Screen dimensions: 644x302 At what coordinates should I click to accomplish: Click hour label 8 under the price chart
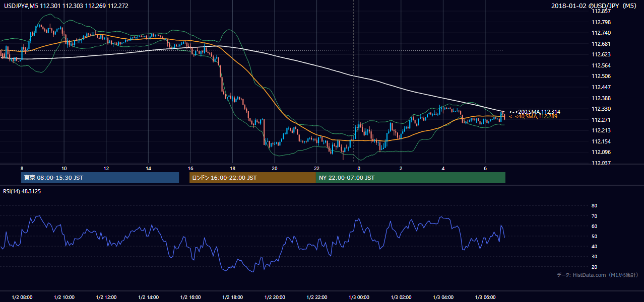(22, 168)
